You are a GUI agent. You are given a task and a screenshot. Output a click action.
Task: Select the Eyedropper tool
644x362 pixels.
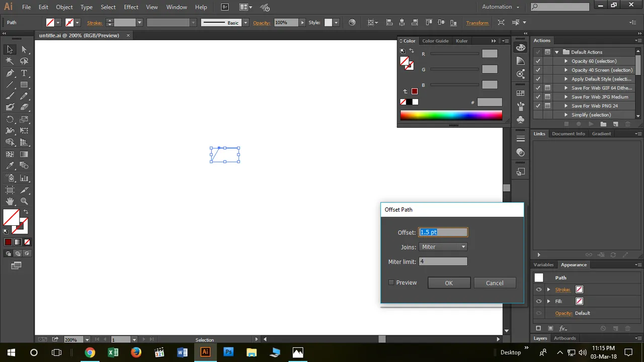[10, 165]
